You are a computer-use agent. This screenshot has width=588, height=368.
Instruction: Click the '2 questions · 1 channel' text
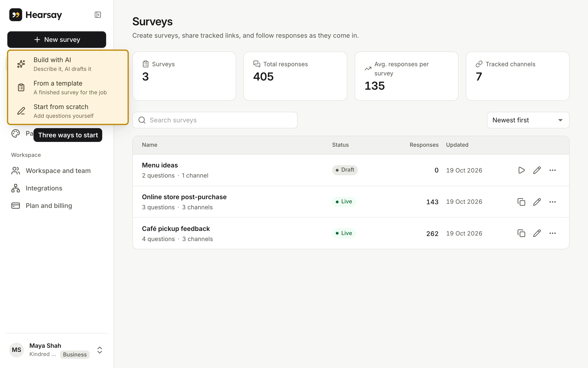(175, 175)
